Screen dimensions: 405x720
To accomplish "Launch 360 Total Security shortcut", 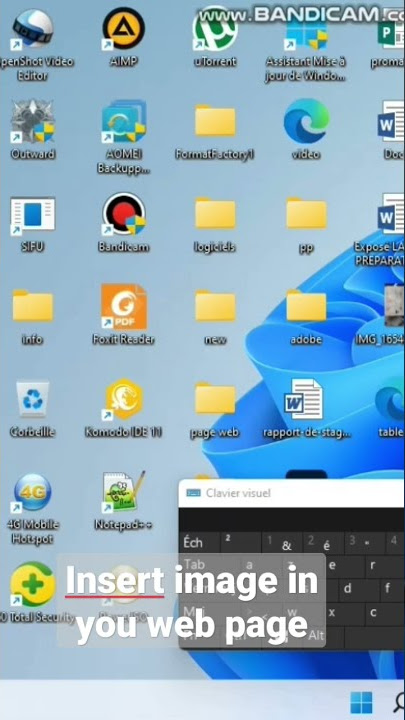I will tap(33, 584).
